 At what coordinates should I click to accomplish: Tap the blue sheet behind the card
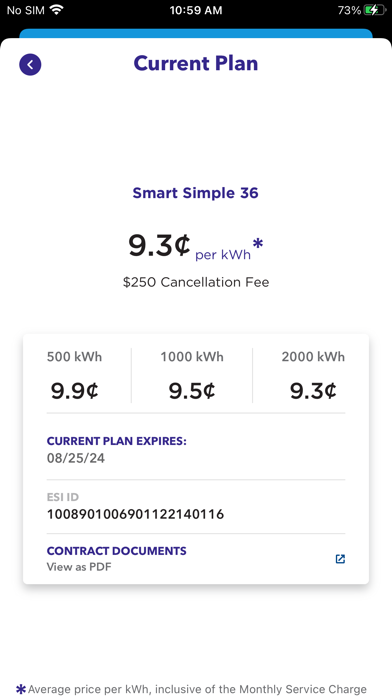196,33
